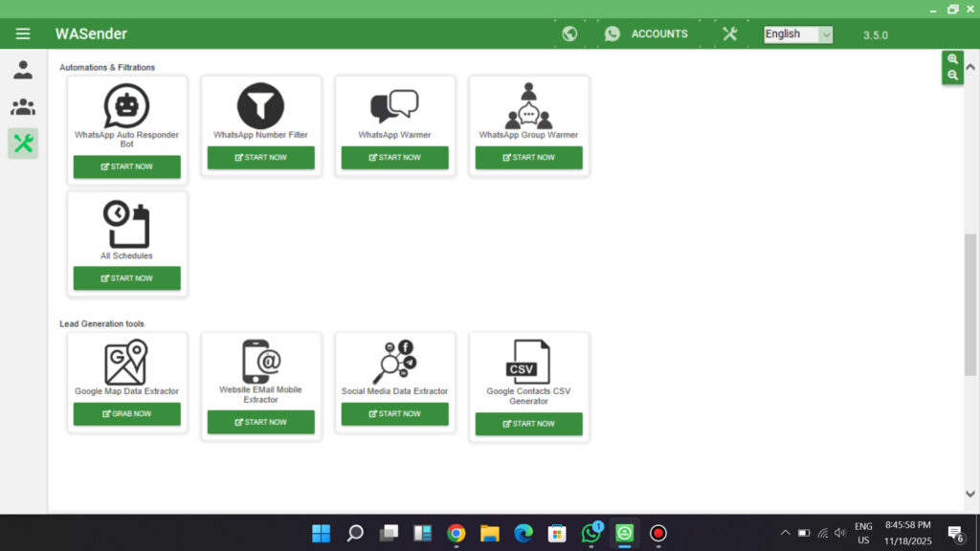Click the zoom out magnifier icon

tap(952, 75)
